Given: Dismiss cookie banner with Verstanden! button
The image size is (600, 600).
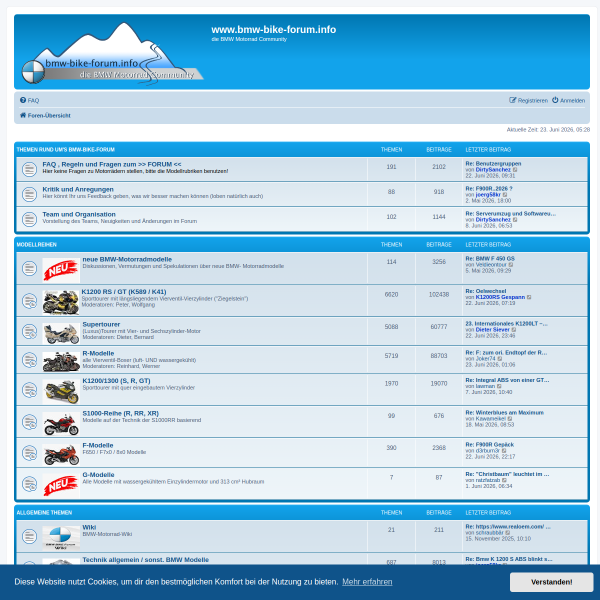Looking at the screenshot, I should 551,582.
